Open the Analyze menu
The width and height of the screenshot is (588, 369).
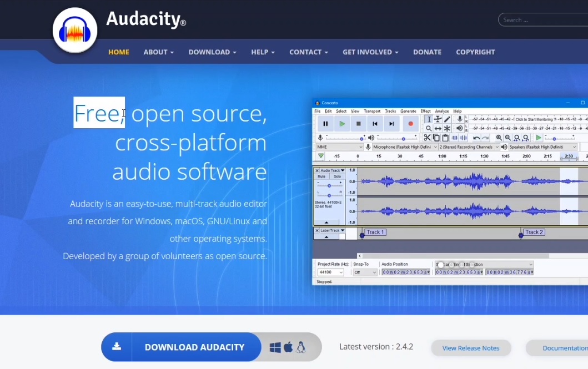442,112
